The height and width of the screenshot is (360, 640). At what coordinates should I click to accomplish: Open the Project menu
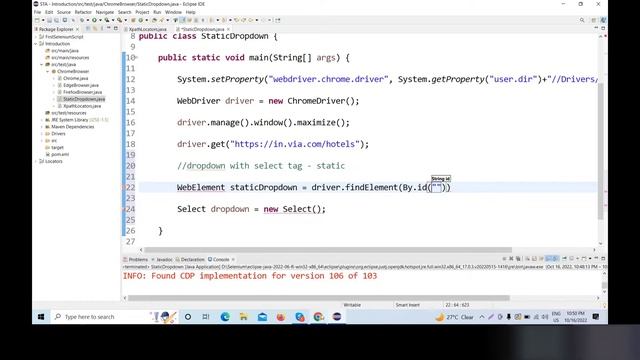(x=142, y=12)
